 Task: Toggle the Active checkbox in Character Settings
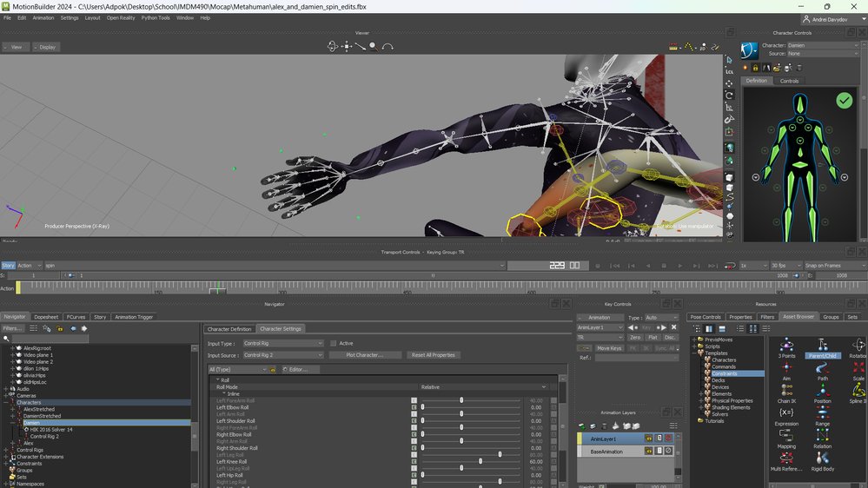(x=334, y=344)
